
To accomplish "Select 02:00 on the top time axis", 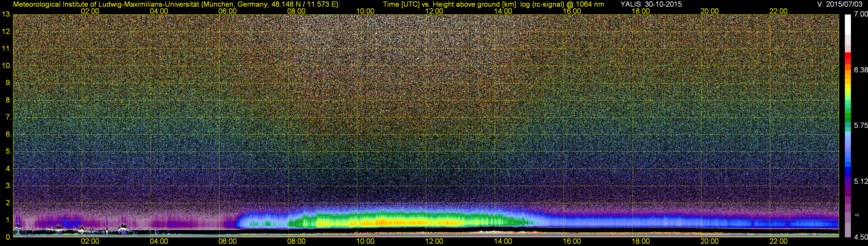I will [x=90, y=11].
